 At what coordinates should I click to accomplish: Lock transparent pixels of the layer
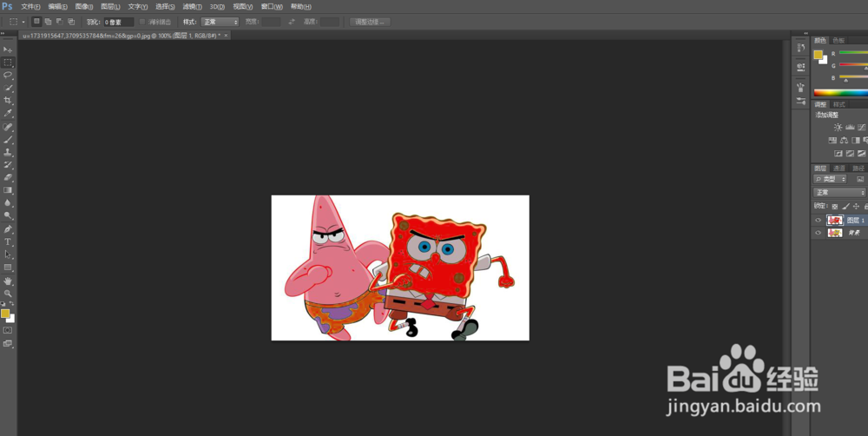click(835, 206)
